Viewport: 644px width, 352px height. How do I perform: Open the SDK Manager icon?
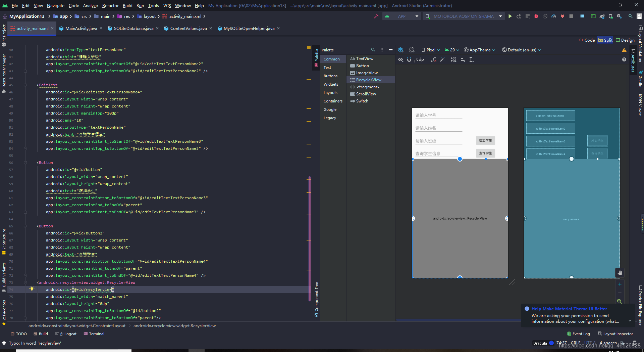coord(620,16)
